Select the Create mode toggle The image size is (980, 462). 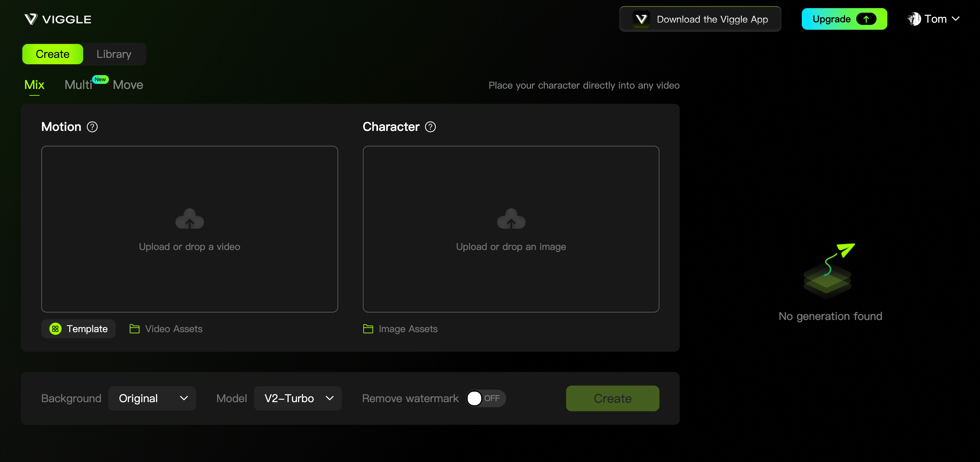tap(52, 54)
